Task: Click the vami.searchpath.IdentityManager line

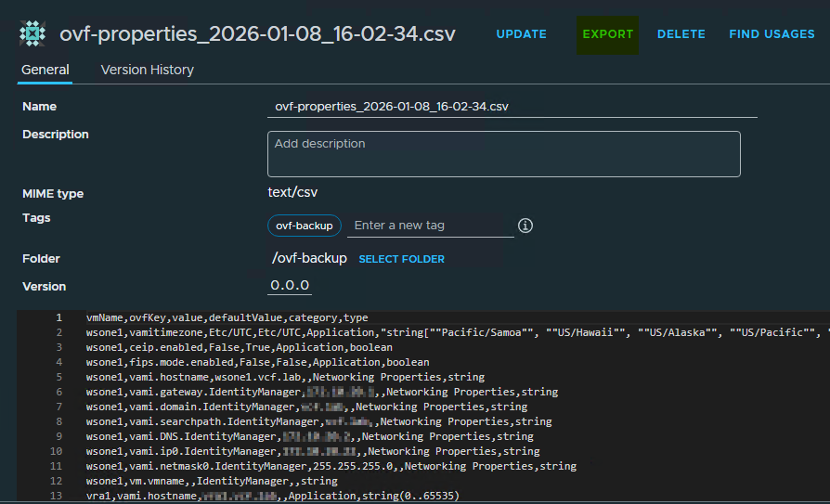Action: coord(319,421)
